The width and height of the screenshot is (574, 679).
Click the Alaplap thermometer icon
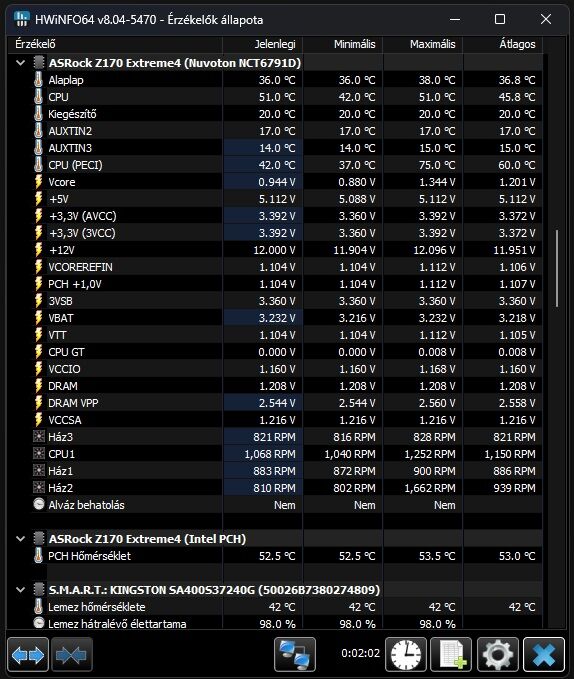(39, 80)
